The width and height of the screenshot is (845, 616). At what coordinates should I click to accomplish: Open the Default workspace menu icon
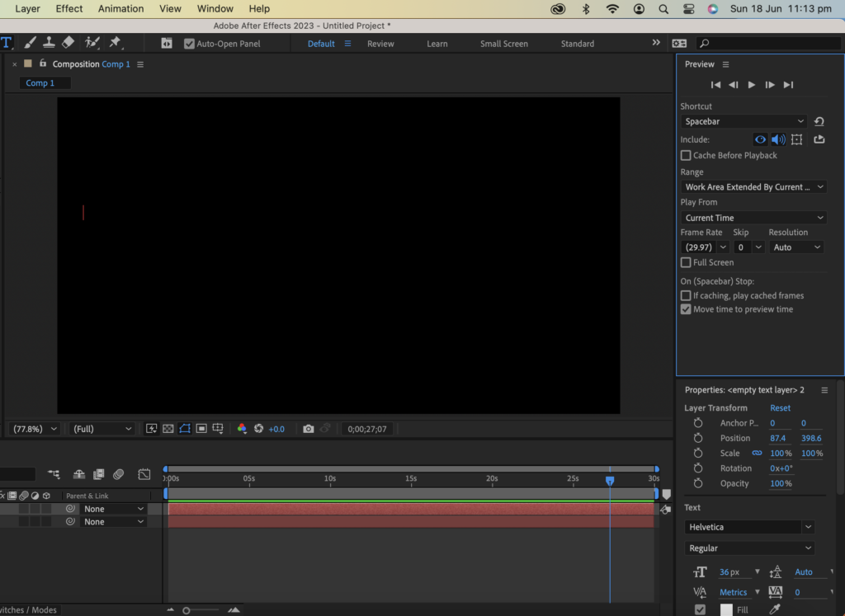pos(347,44)
